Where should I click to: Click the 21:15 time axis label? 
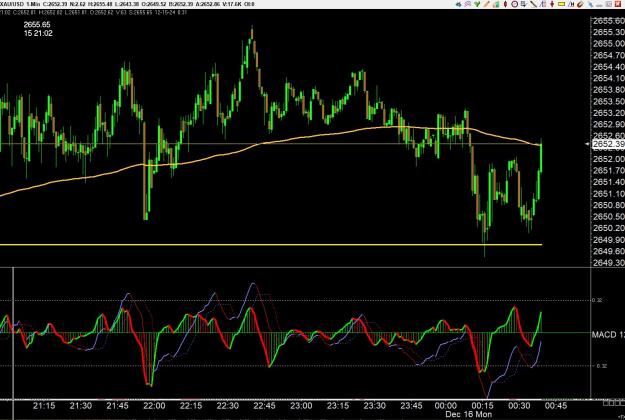click(44, 406)
